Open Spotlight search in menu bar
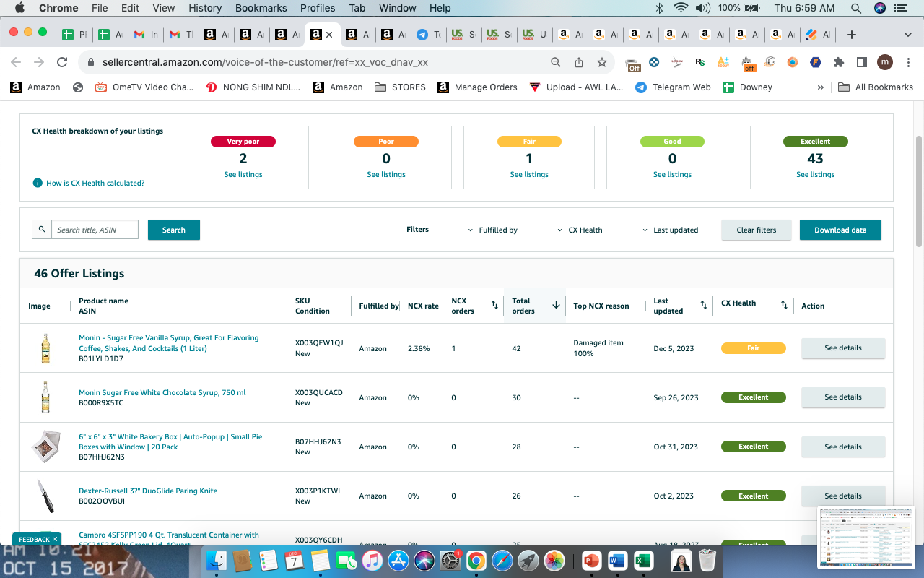This screenshot has height=578, width=924. (856, 8)
